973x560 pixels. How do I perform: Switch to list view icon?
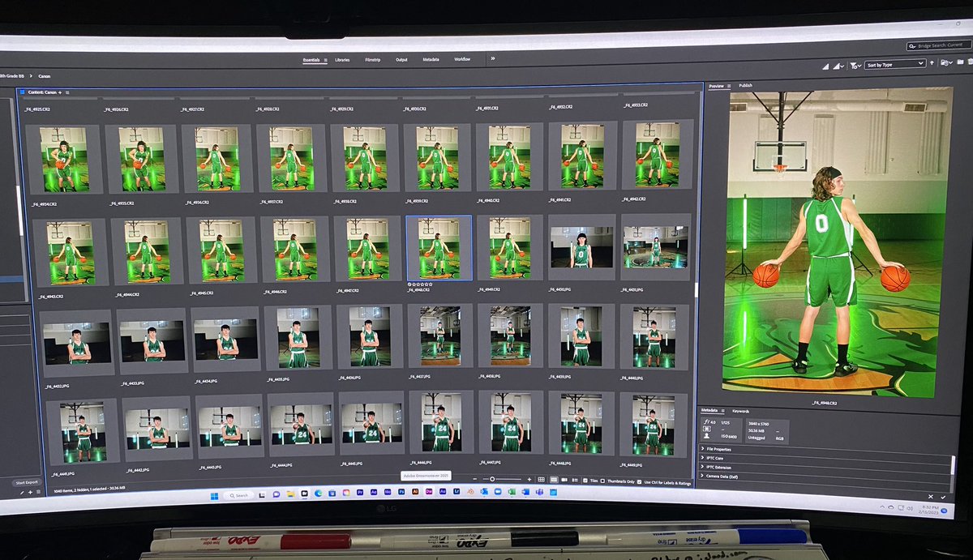pos(574,479)
